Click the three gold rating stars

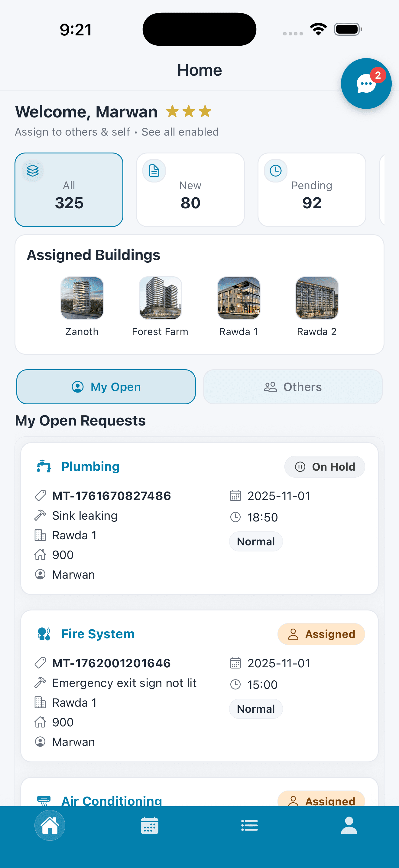[189, 111]
